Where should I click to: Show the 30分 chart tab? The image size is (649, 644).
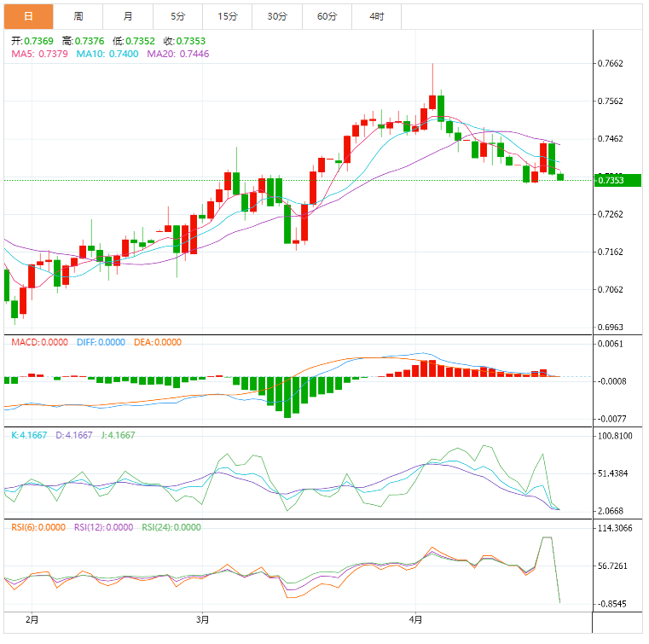pyautogui.click(x=277, y=16)
